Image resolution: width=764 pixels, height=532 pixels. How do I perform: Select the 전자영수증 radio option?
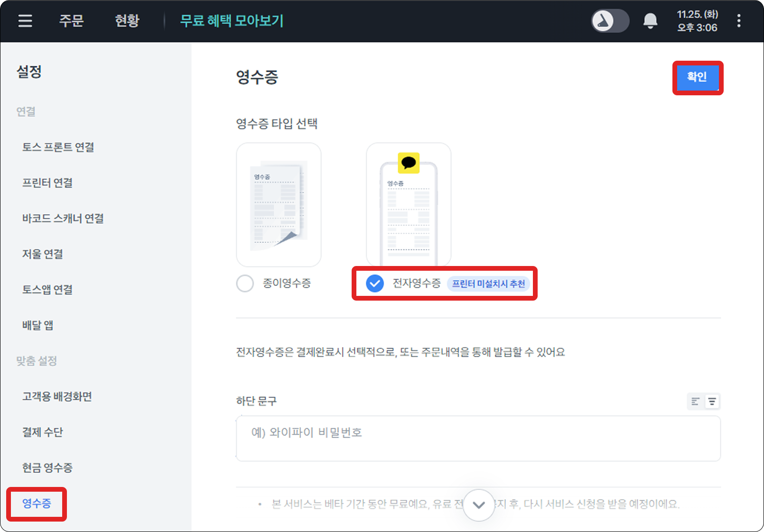(x=375, y=284)
